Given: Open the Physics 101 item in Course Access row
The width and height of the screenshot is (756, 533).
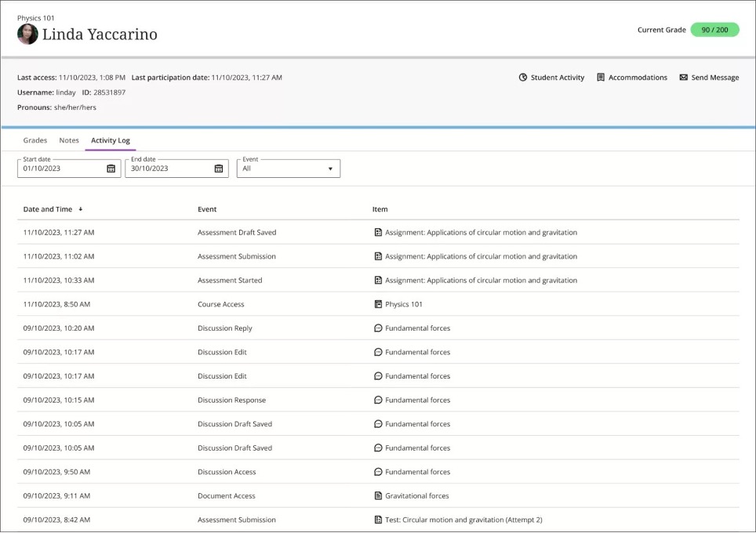Looking at the screenshot, I should pos(404,304).
